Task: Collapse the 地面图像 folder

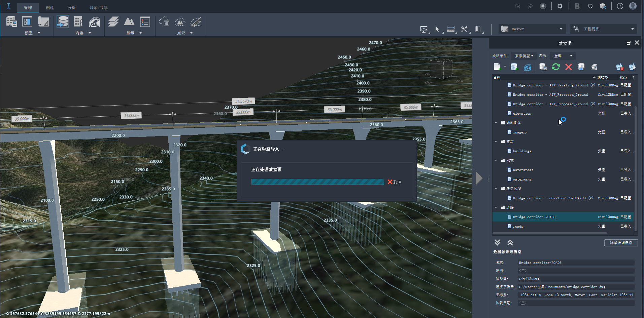Action: tap(496, 123)
